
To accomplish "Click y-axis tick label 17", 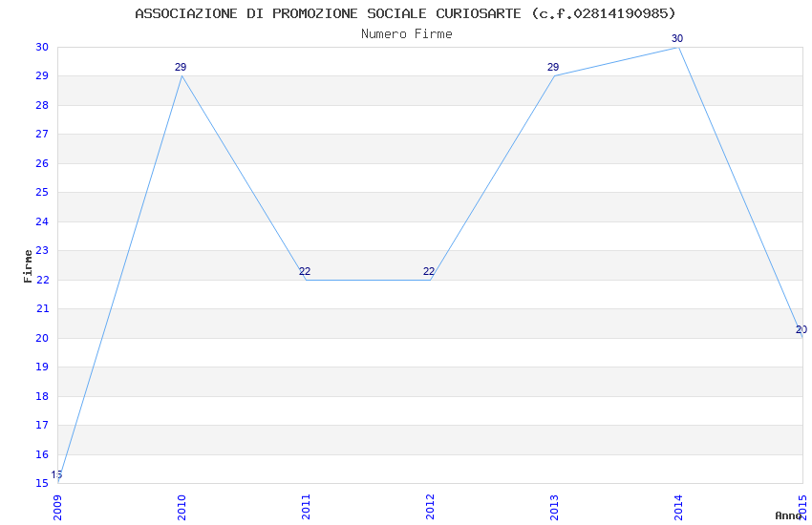I will 42,425.
